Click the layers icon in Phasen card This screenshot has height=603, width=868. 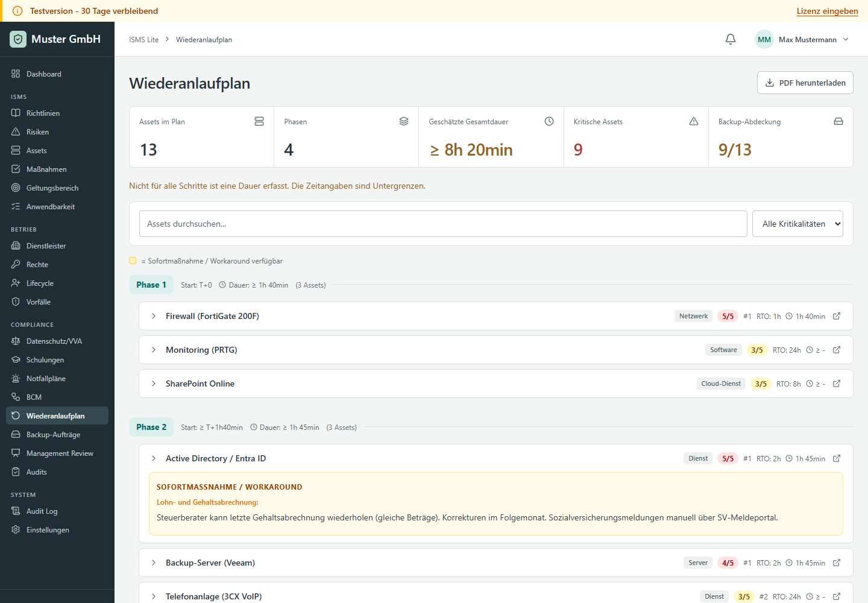click(404, 121)
